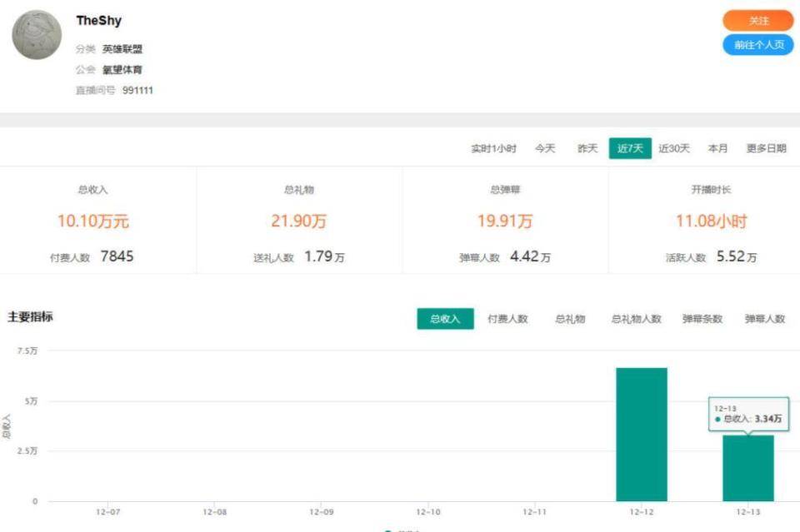Select the 实时1小时 time range
800x532 pixels.
click(x=493, y=149)
